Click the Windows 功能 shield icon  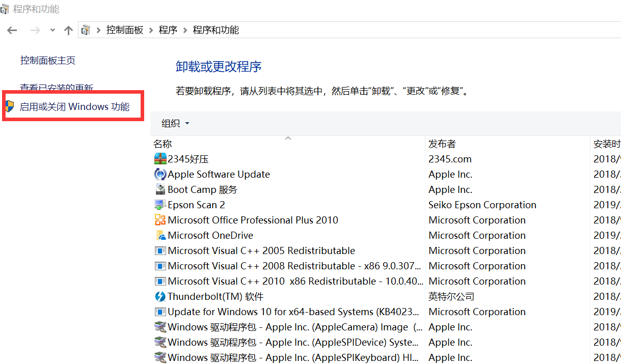pyautogui.click(x=9, y=106)
